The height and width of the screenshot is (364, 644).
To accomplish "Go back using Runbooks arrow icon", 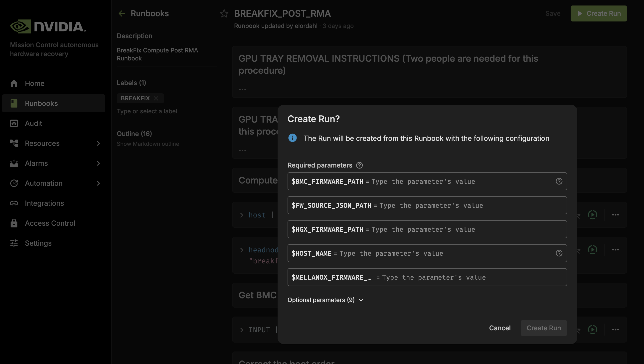I will [x=122, y=13].
